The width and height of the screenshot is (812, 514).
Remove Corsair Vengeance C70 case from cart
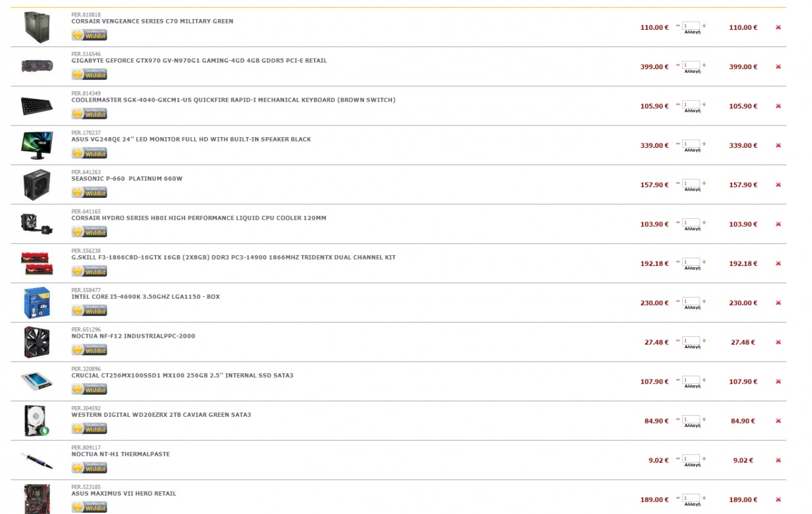pyautogui.click(x=778, y=27)
